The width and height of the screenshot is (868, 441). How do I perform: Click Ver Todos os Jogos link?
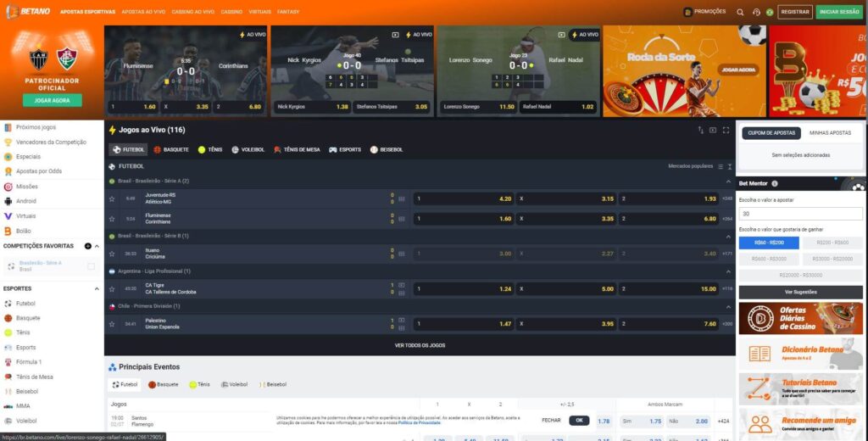pos(420,345)
